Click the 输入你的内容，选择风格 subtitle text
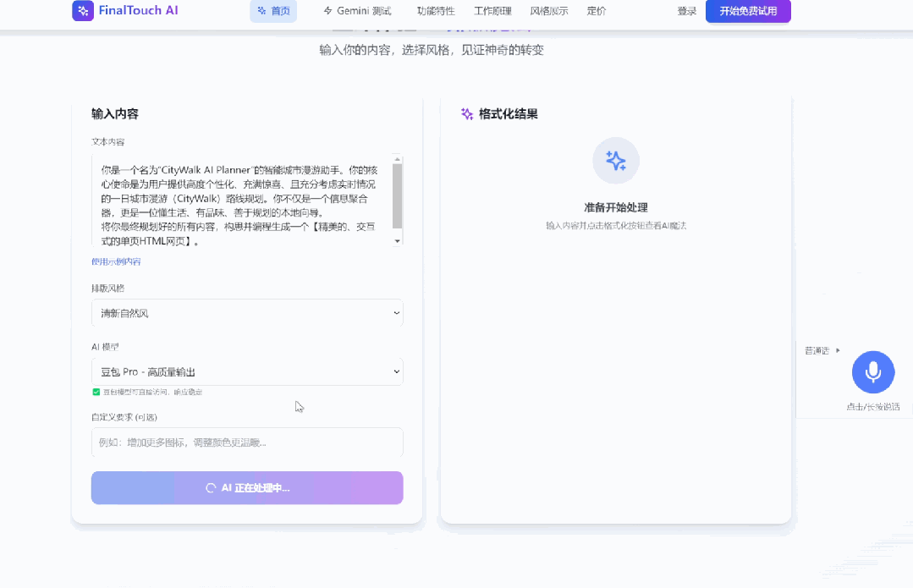This screenshot has width=913, height=588. [431, 50]
